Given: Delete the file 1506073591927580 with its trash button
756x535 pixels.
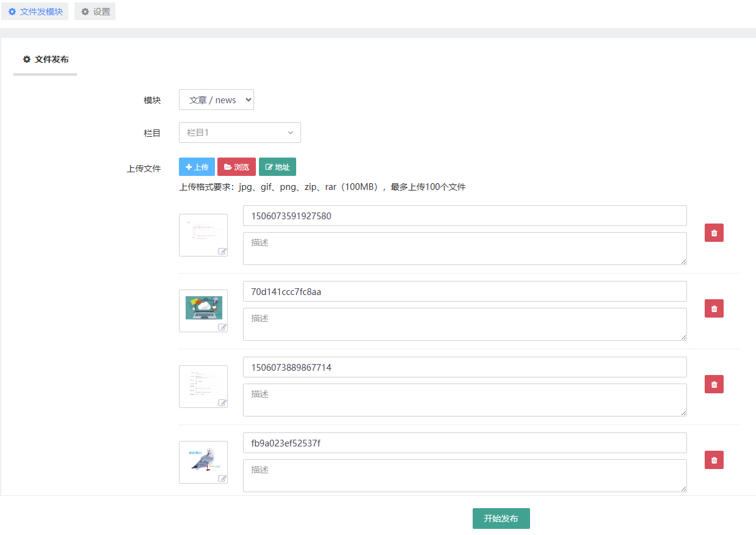Looking at the screenshot, I should 714,233.
